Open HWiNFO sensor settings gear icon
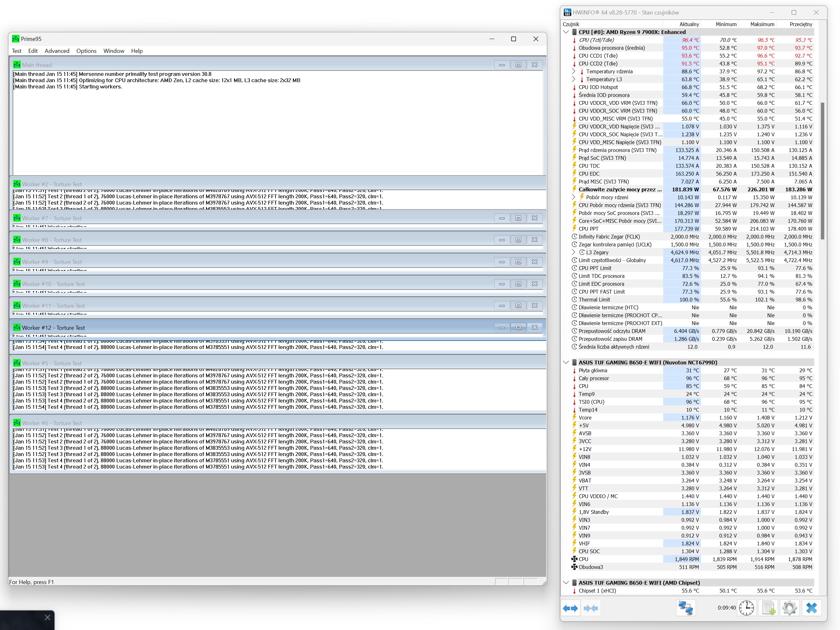 789,608
